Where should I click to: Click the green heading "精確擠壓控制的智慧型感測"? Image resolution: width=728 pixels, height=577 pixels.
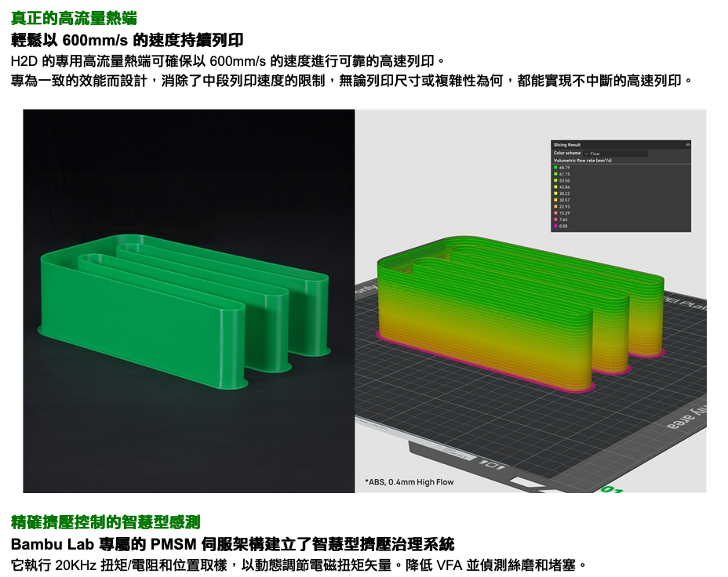[x=106, y=522]
